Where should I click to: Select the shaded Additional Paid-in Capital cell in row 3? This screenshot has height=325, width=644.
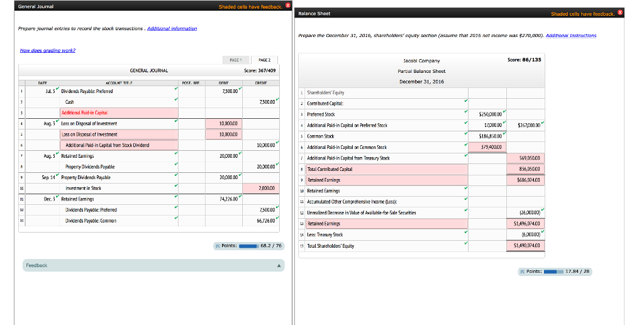pyautogui.click(x=118, y=113)
